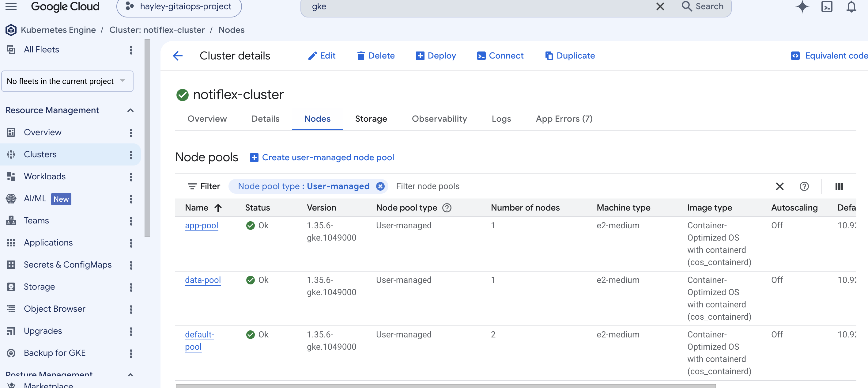Select the Nodes tab

pos(317,119)
